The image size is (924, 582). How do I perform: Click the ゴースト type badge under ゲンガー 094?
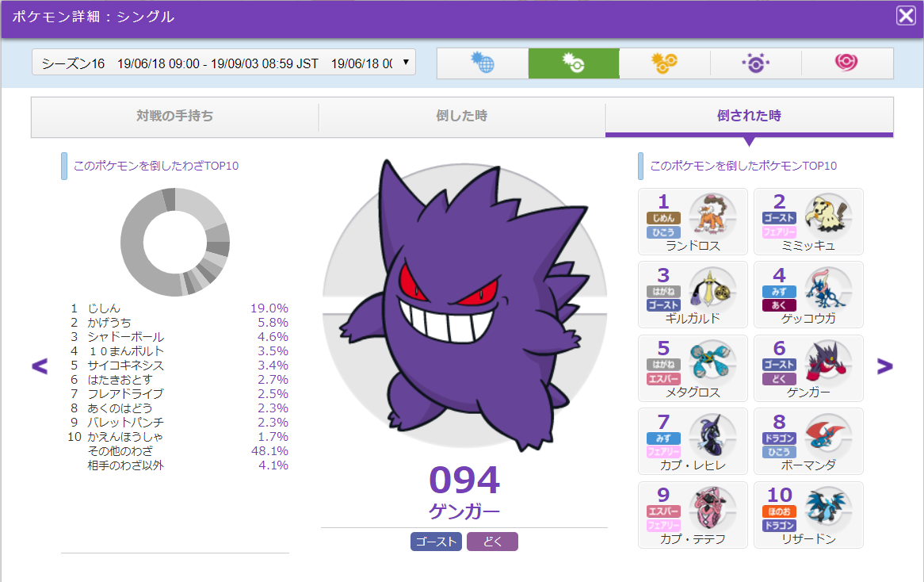(436, 542)
